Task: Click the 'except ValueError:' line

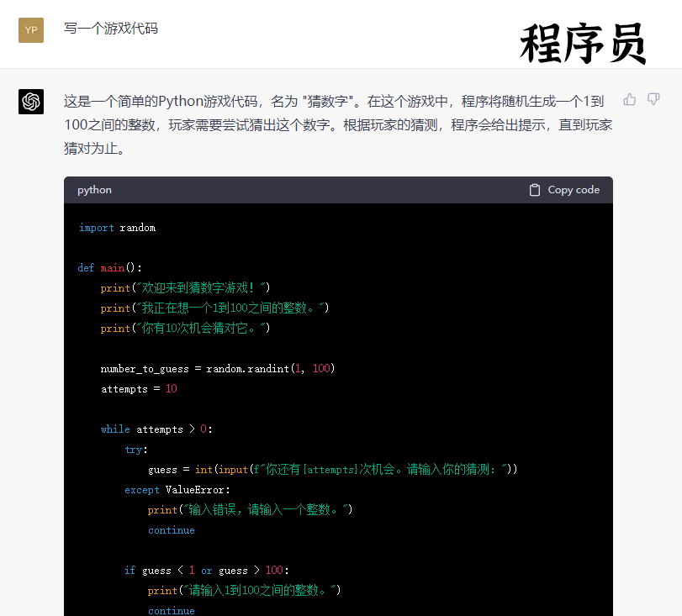Action: [177, 490]
